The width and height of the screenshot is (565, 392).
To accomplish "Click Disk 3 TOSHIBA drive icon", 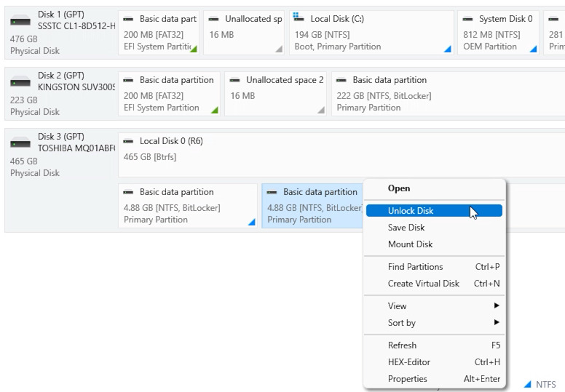I will pyautogui.click(x=20, y=143).
